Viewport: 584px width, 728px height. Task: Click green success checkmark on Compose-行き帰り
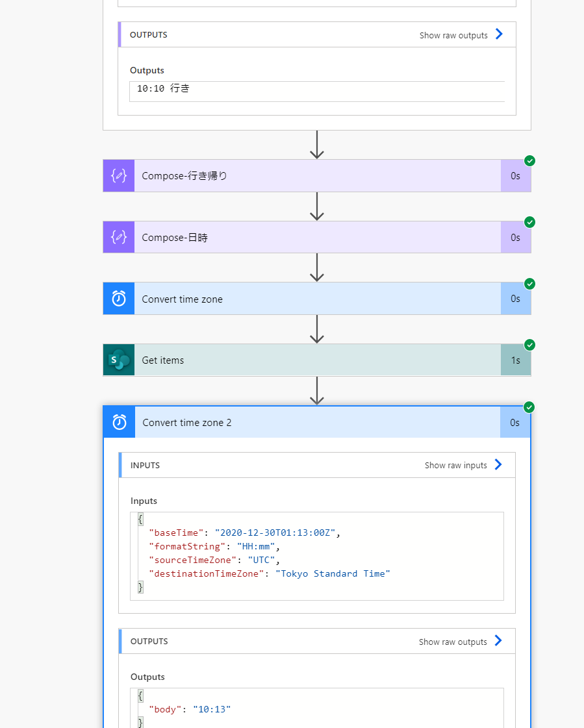pos(529,160)
